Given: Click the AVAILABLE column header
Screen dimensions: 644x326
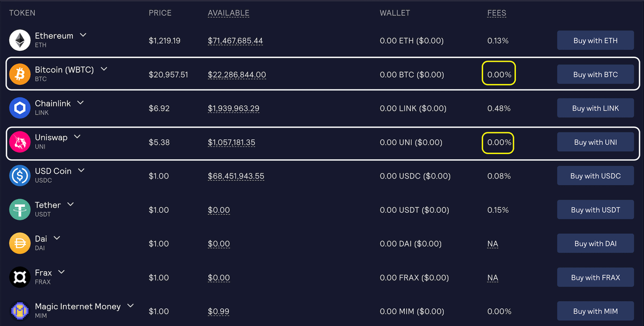Looking at the screenshot, I should tap(229, 13).
